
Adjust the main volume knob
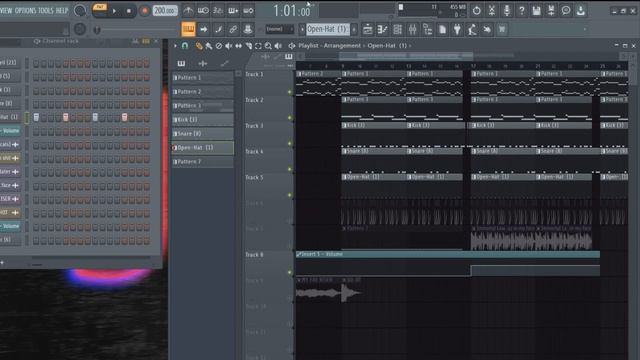(80, 11)
